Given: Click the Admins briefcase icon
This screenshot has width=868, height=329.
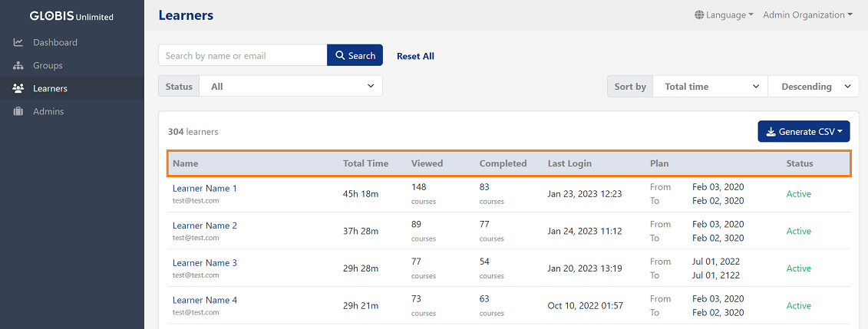Looking at the screenshot, I should coord(18,112).
